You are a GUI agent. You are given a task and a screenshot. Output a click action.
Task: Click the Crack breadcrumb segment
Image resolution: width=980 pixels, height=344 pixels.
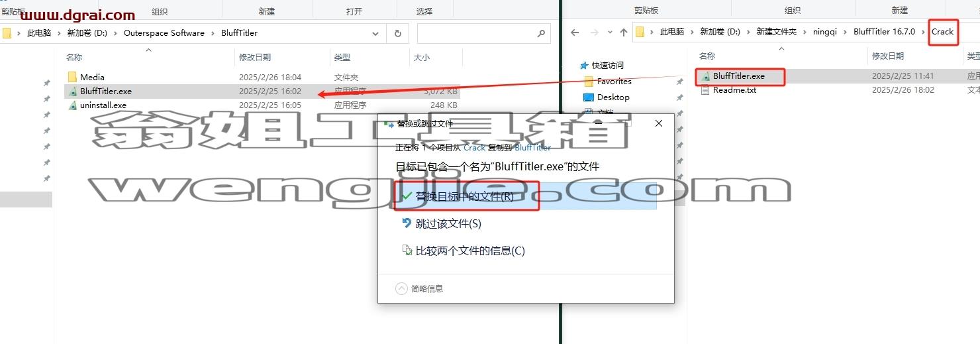[943, 32]
